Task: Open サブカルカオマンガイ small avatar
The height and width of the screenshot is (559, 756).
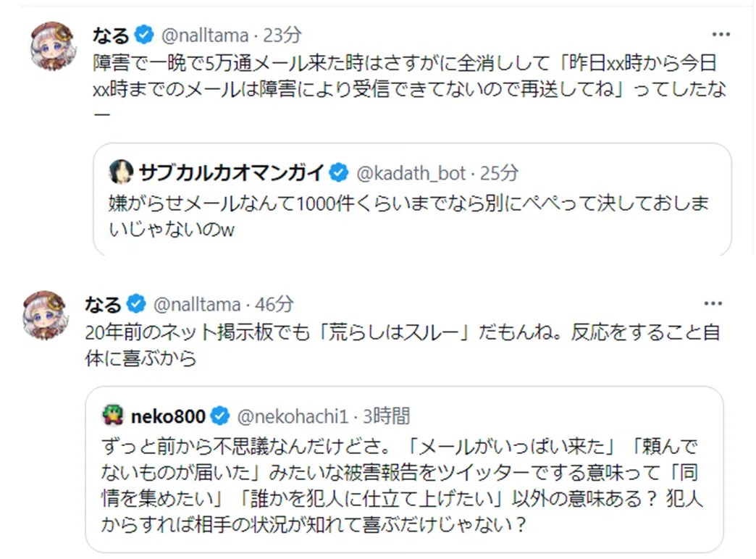Action: 121,172
